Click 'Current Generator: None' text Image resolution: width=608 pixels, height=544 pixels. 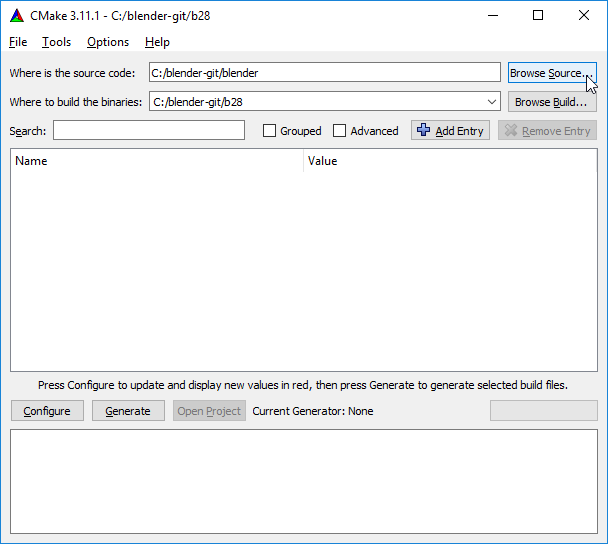click(313, 411)
